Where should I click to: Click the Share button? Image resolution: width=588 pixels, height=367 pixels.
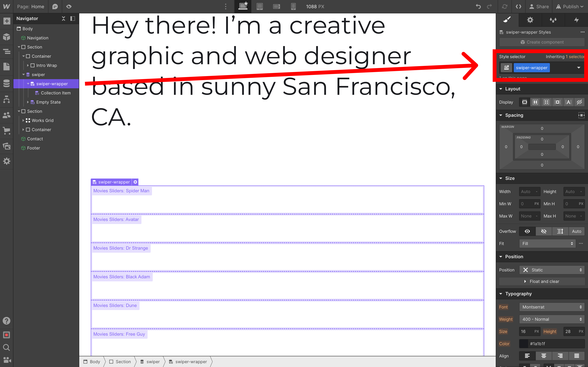click(x=539, y=6)
